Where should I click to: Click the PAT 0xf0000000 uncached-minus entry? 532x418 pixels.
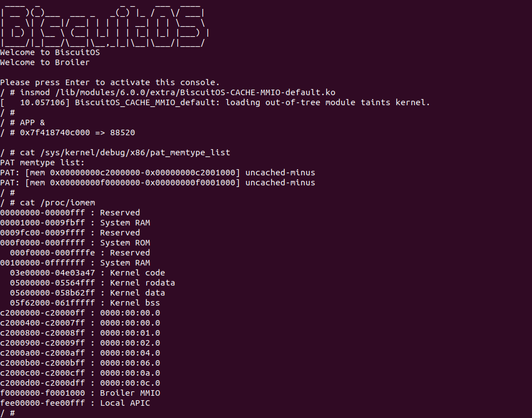157,183
